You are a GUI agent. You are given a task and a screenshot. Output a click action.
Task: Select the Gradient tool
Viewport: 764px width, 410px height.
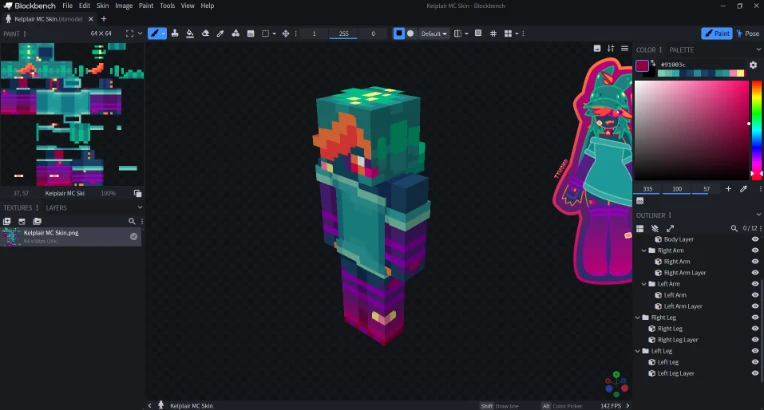[250, 34]
